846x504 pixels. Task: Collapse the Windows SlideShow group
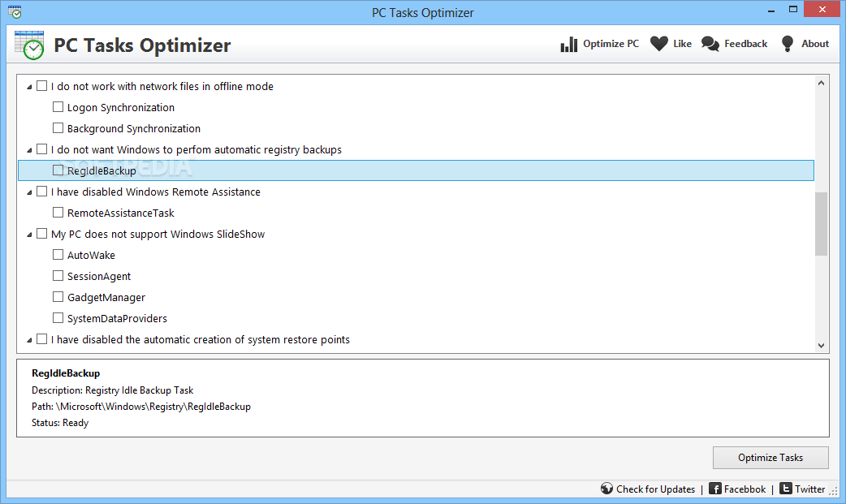tap(29, 235)
